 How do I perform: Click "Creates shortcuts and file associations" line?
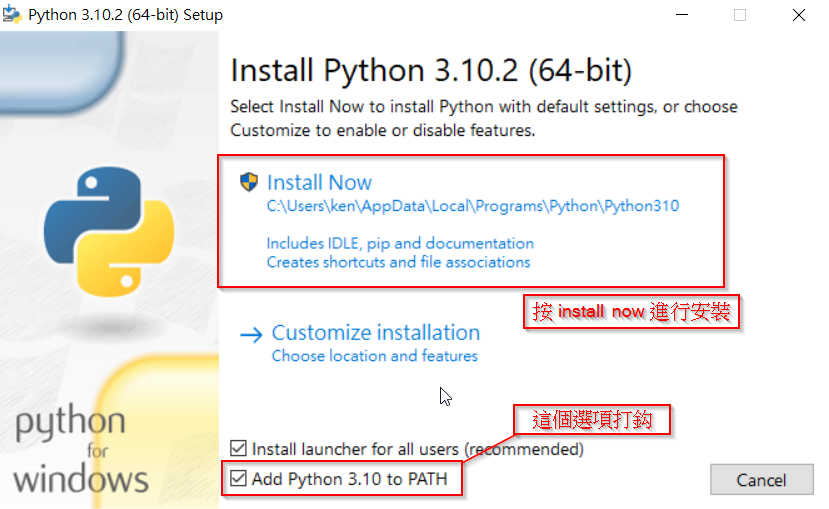pos(398,262)
